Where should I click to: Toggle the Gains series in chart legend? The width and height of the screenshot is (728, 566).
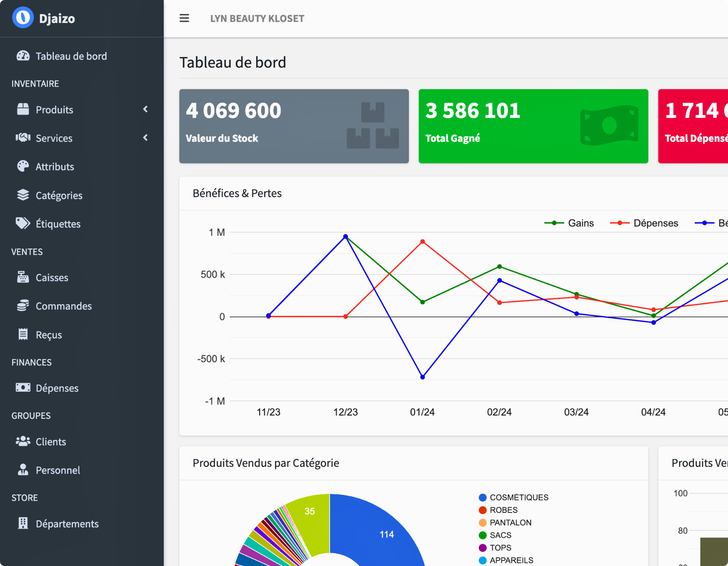coord(569,223)
